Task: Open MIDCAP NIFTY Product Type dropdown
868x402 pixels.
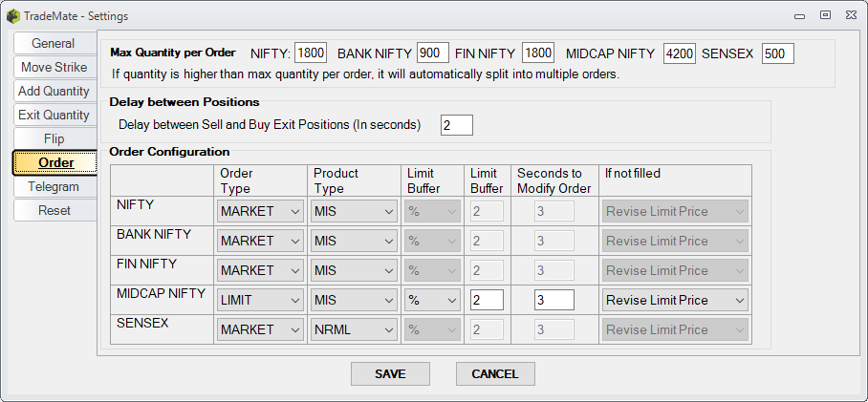Action: (x=354, y=300)
